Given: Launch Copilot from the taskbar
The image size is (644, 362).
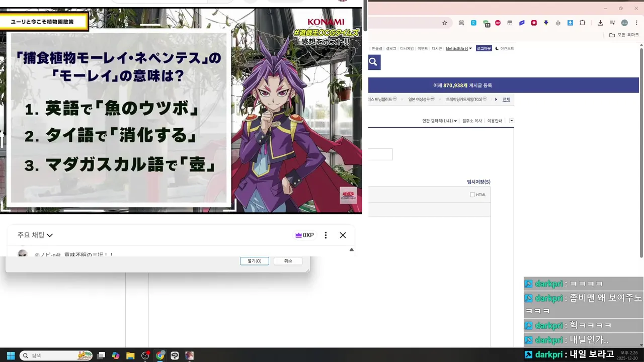Looking at the screenshot, I should click(116, 355).
